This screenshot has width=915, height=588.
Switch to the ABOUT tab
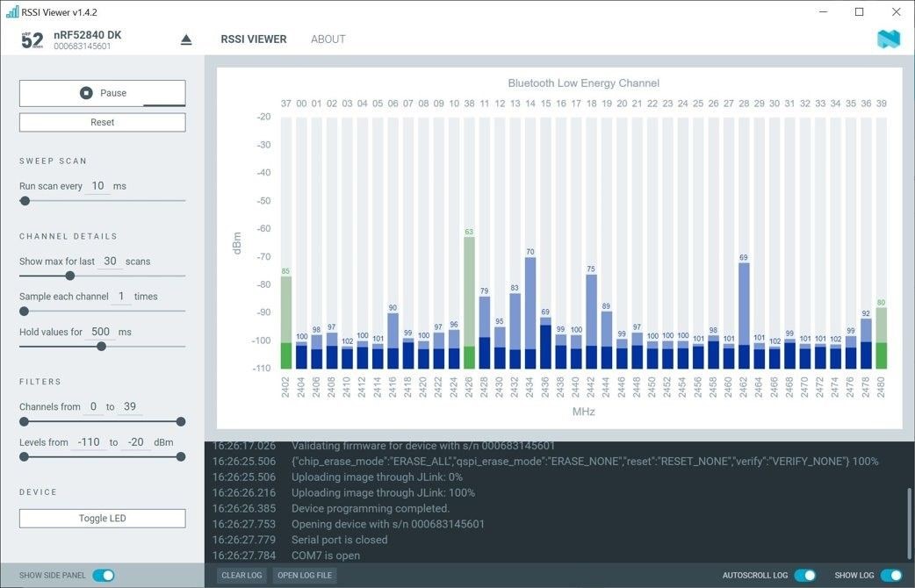coord(328,39)
